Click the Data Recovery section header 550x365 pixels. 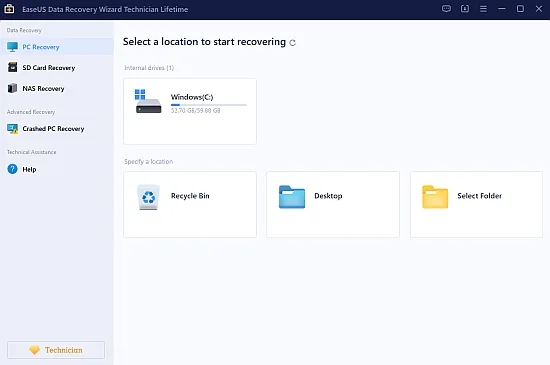(x=24, y=31)
